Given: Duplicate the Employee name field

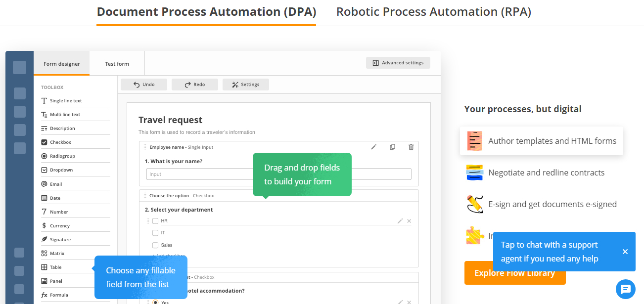Looking at the screenshot, I should pos(392,147).
